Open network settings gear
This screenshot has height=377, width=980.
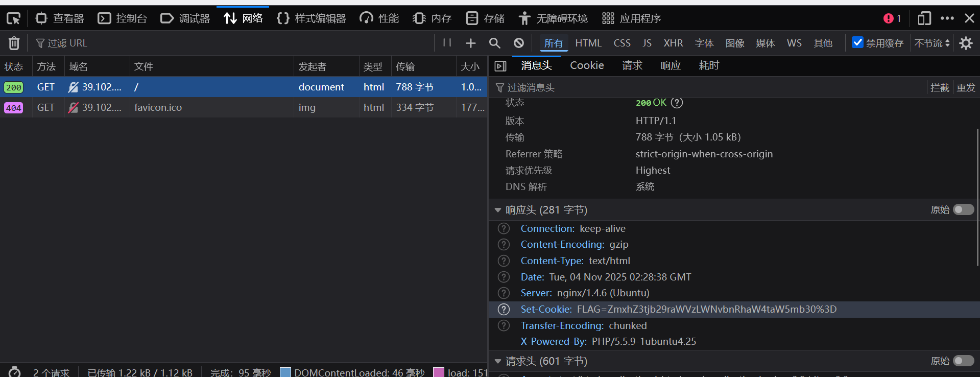[966, 43]
